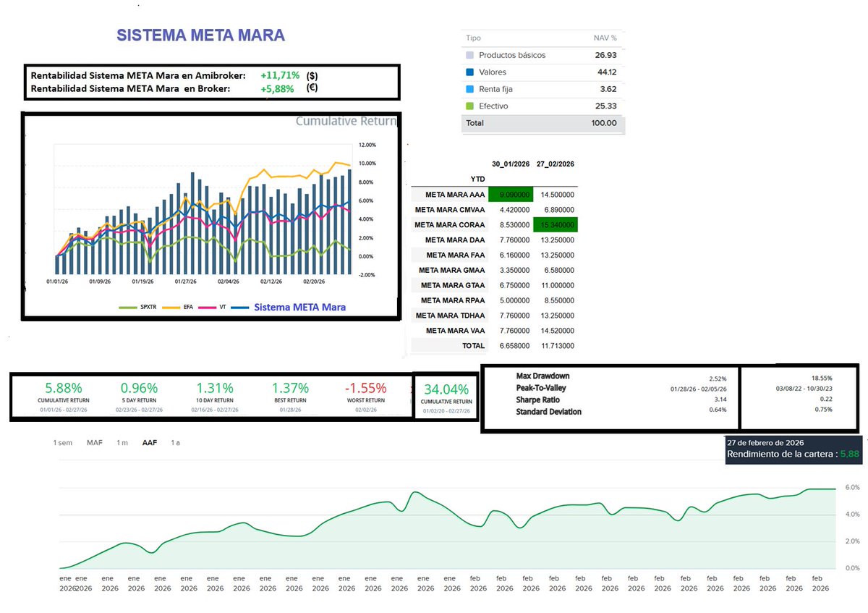The height and width of the screenshot is (613, 868).
Task: Click the SPXTR legend entry
Action: click(x=137, y=307)
